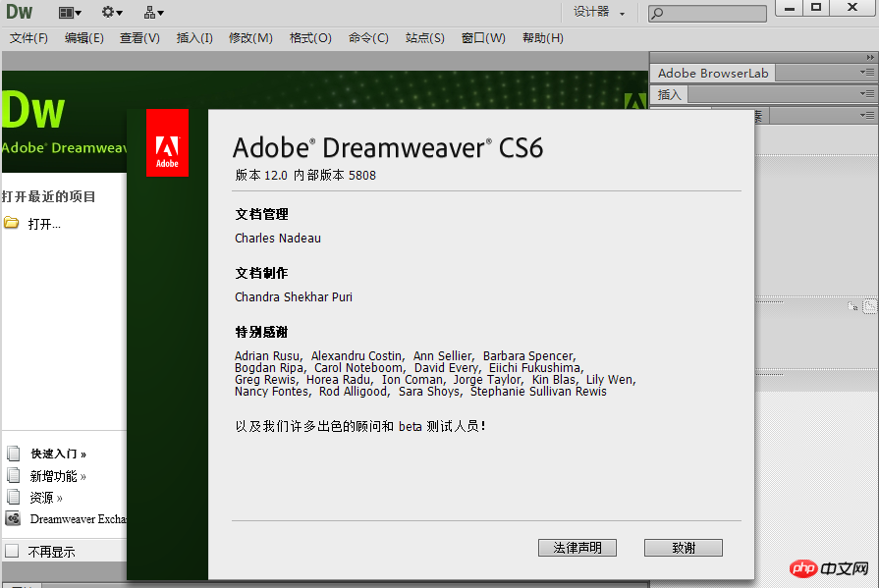
Task: Open the site management icon menu
Action: click(153, 12)
